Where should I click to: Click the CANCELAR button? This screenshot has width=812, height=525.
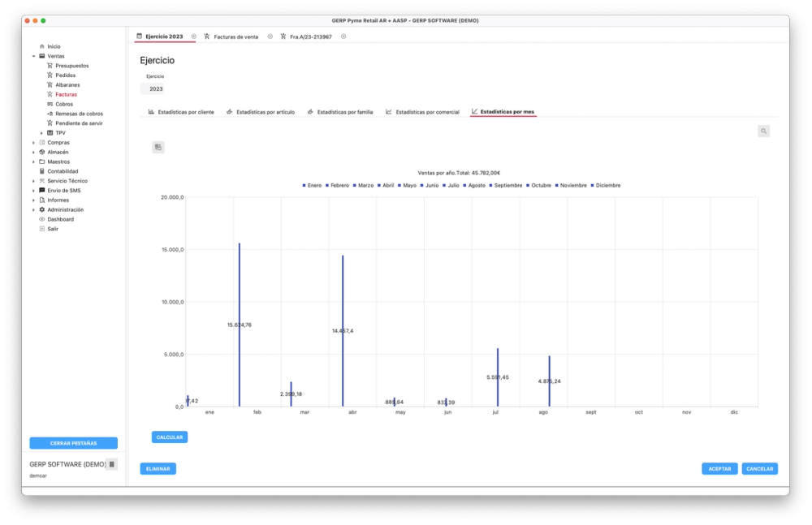click(760, 469)
